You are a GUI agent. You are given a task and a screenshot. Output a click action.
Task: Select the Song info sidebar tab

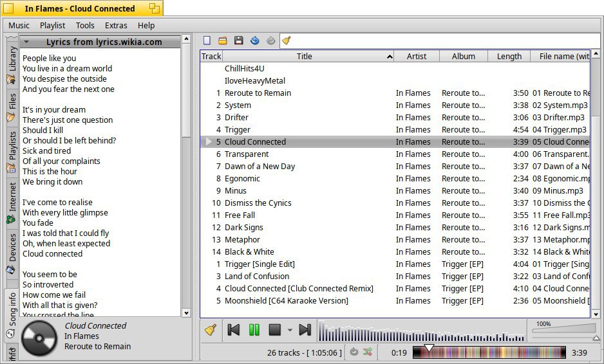coord(12,314)
